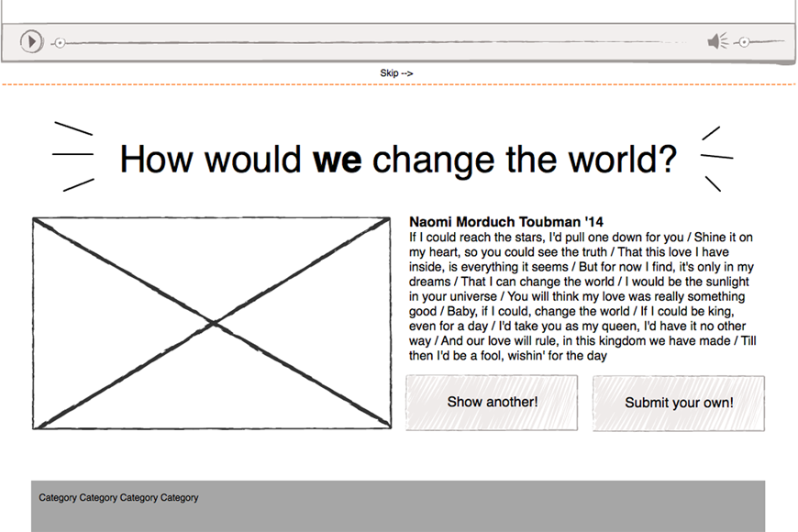Click the author name Naomi Morduch Toubman '14
This screenshot has height=532, width=798.
pos(505,222)
